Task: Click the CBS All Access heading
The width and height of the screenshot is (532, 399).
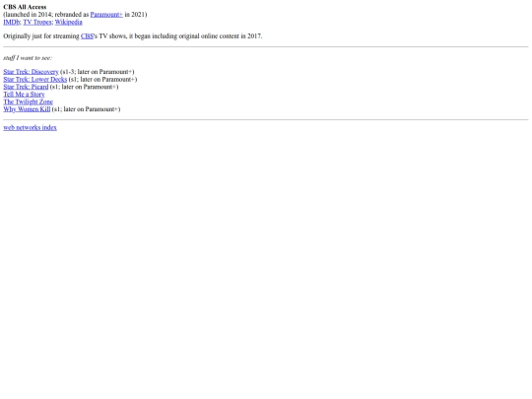Action: point(25,7)
